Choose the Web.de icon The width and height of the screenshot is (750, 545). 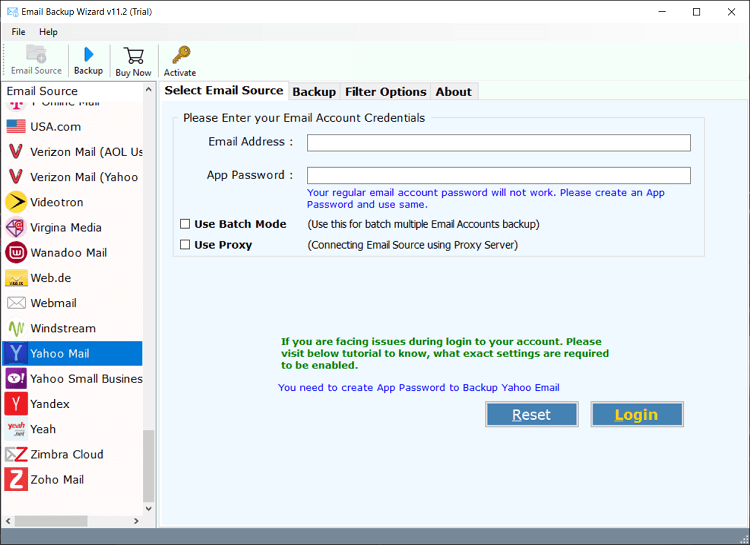(16, 278)
